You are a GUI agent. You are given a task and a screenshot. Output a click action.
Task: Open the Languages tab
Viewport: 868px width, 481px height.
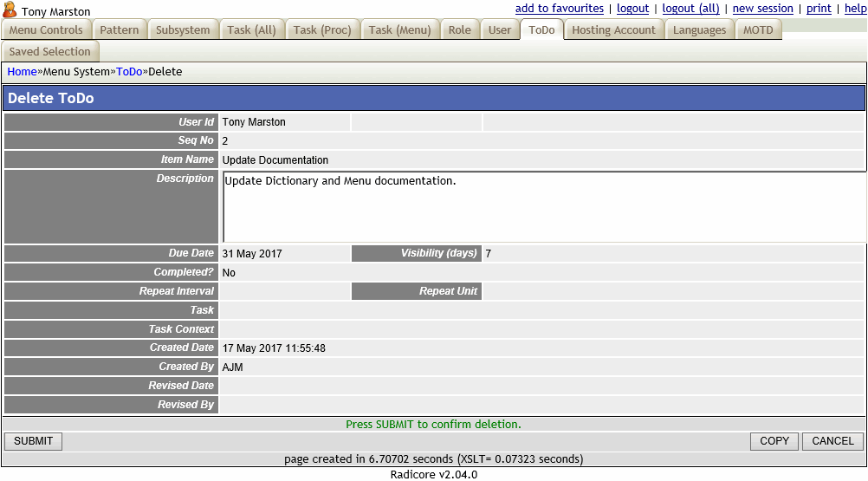click(699, 30)
